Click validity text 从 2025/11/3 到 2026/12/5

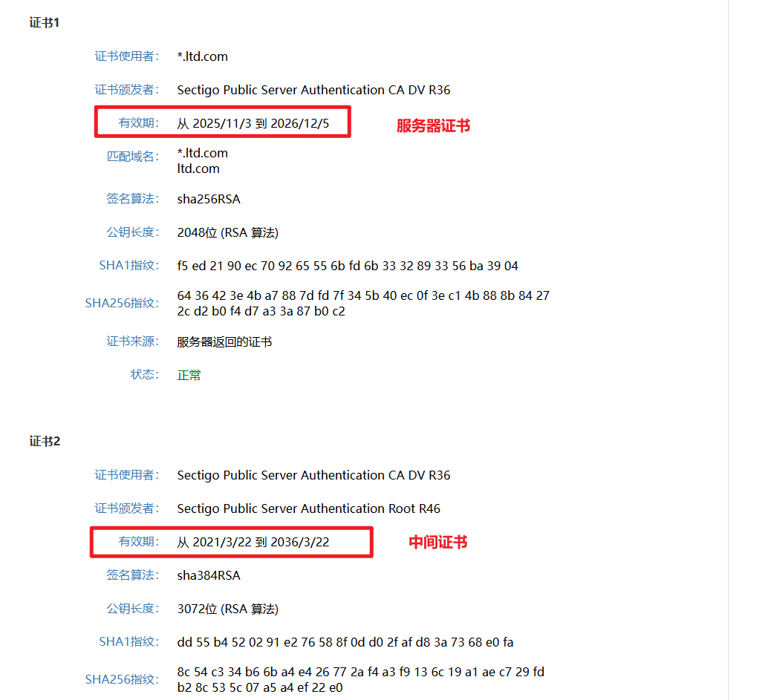point(253,123)
